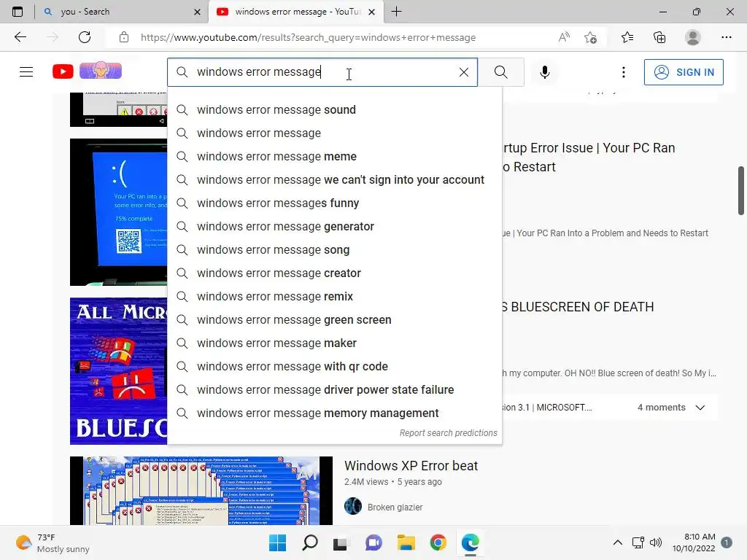Choose suggestion 'windows error message sound'
The image size is (747, 560).
point(334,109)
